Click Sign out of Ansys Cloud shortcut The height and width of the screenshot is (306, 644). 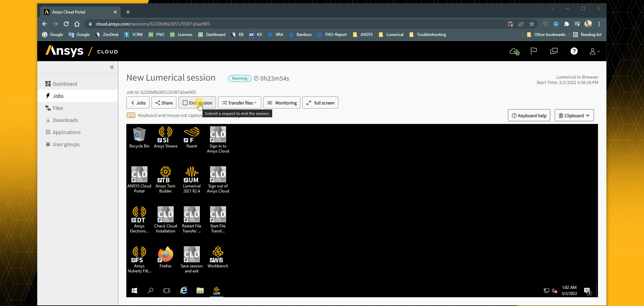218,180
